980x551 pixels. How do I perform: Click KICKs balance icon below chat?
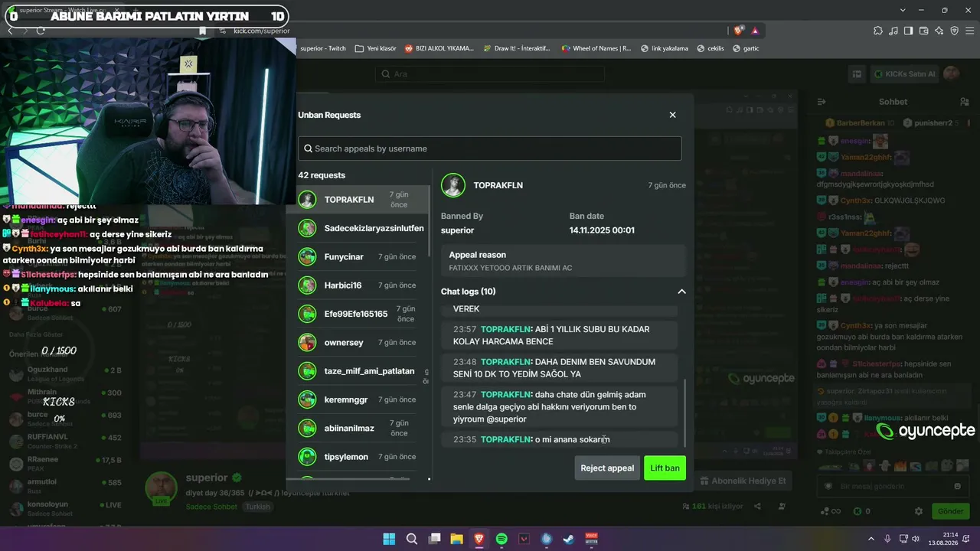(x=857, y=511)
